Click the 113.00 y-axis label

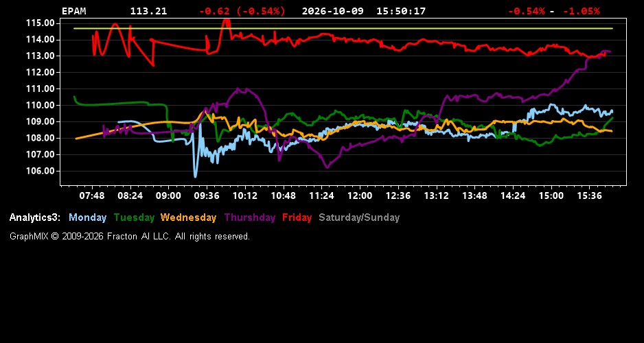[41, 56]
